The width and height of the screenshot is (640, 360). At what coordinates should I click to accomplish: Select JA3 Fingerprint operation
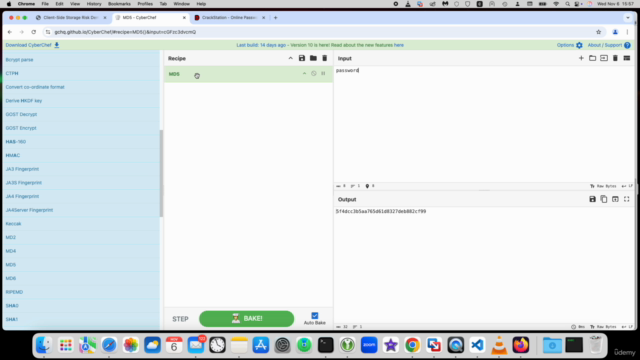[81, 169]
